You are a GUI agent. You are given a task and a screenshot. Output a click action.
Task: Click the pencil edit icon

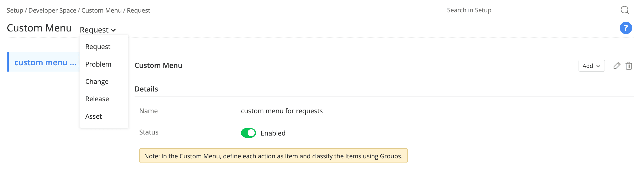click(617, 66)
